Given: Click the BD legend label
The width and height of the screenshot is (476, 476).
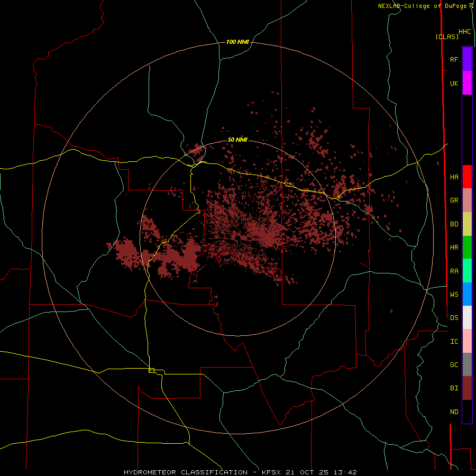Looking at the screenshot, I should tap(454, 224).
